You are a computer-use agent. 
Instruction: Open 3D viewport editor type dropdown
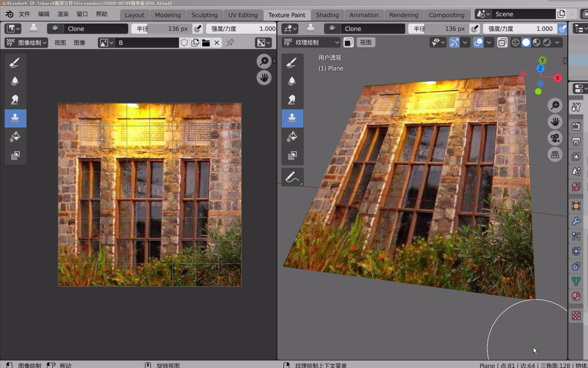pos(290,29)
